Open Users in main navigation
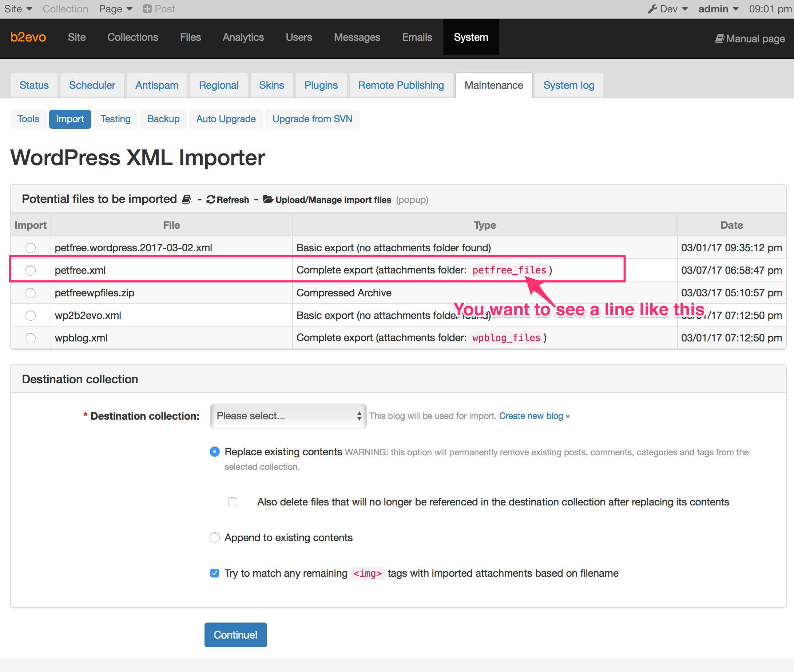The width and height of the screenshot is (794, 672). [x=299, y=37]
